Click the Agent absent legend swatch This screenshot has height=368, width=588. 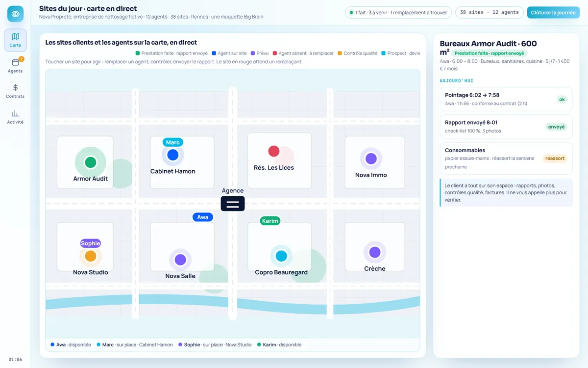coord(275,53)
